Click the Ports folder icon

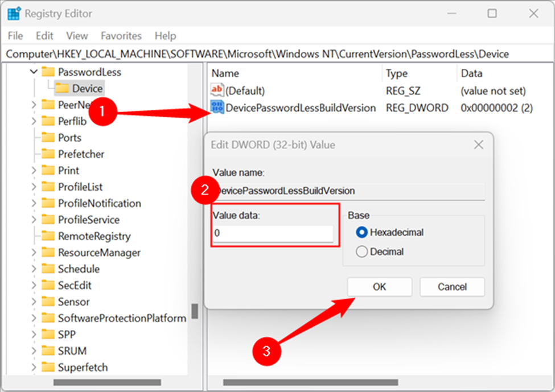tap(48, 137)
